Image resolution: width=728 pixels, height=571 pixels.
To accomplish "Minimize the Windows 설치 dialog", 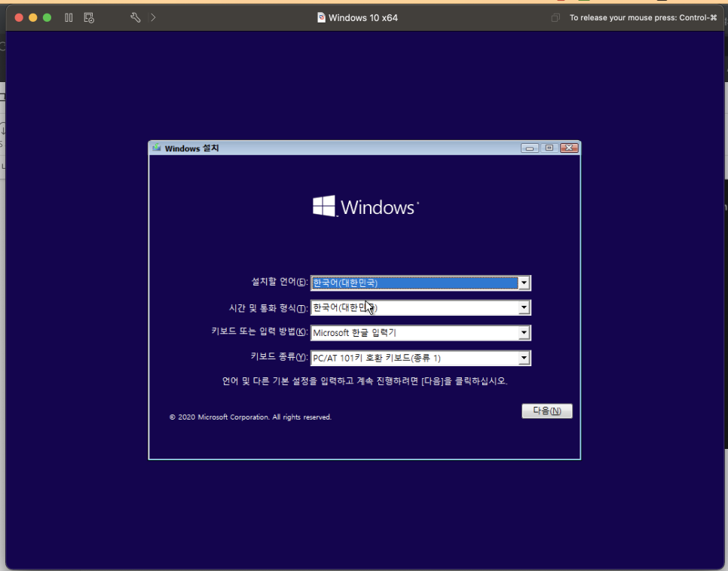I will [x=529, y=148].
